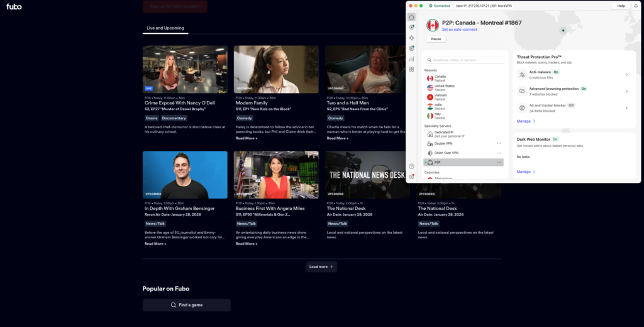
Task: Click Manage under Dark Web Monitor
Action: [526, 172]
